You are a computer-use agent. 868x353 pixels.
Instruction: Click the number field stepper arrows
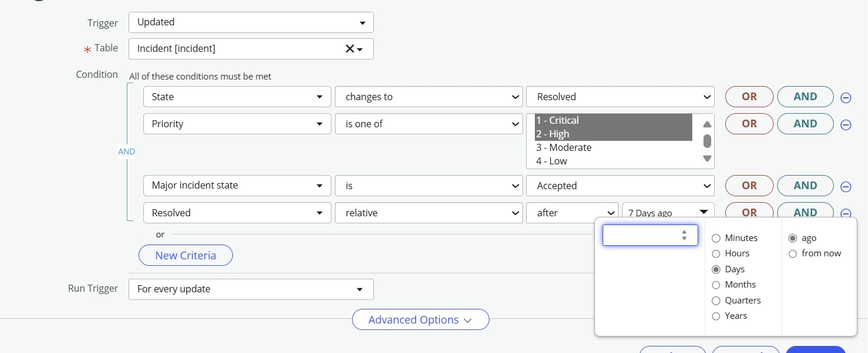684,235
